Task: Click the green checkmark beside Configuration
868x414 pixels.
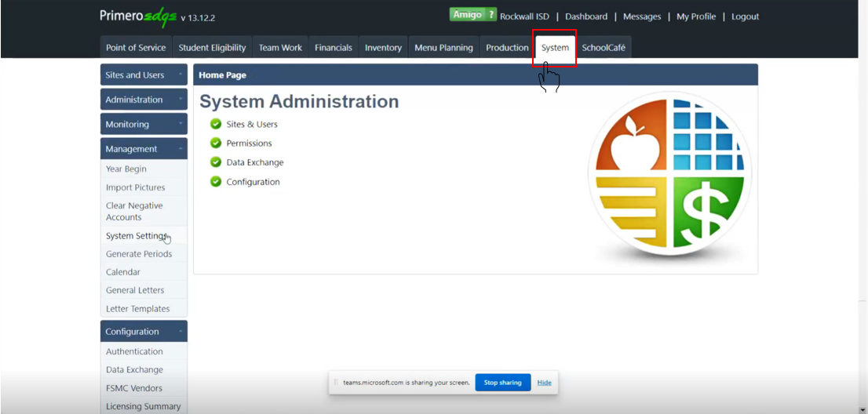Action: pos(216,182)
